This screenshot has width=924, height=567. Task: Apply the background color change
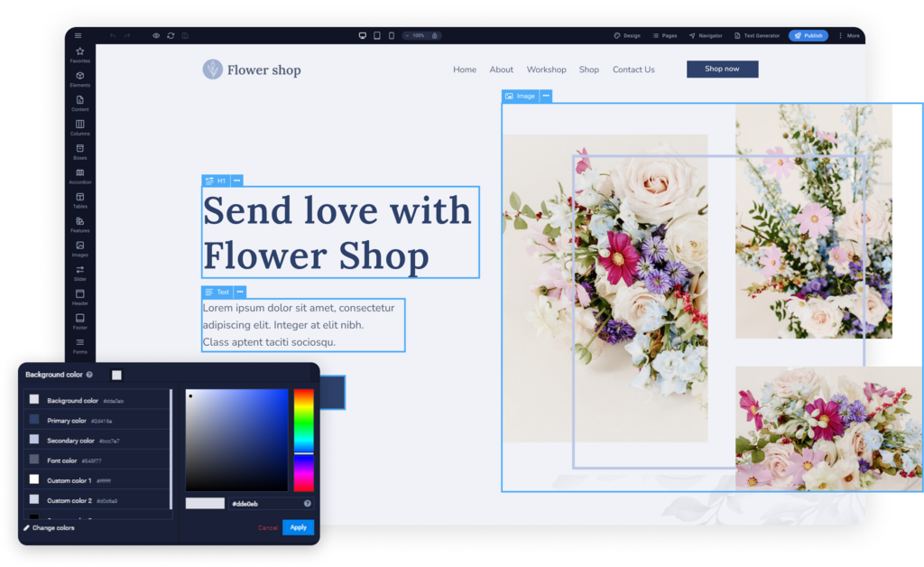tap(298, 527)
